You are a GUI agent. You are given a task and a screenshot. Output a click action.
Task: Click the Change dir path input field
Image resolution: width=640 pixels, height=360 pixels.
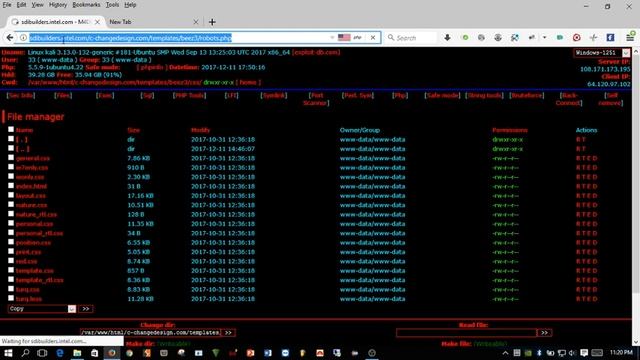pos(150,333)
